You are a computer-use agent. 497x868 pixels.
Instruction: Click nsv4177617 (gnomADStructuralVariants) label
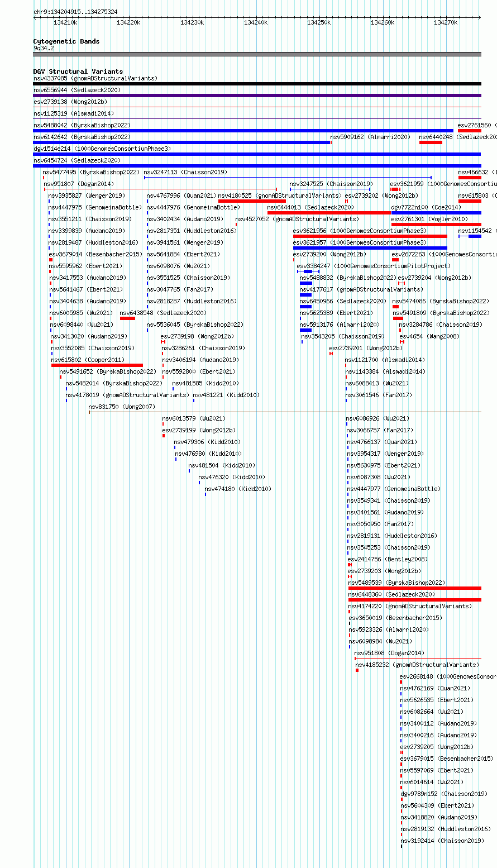362,289
